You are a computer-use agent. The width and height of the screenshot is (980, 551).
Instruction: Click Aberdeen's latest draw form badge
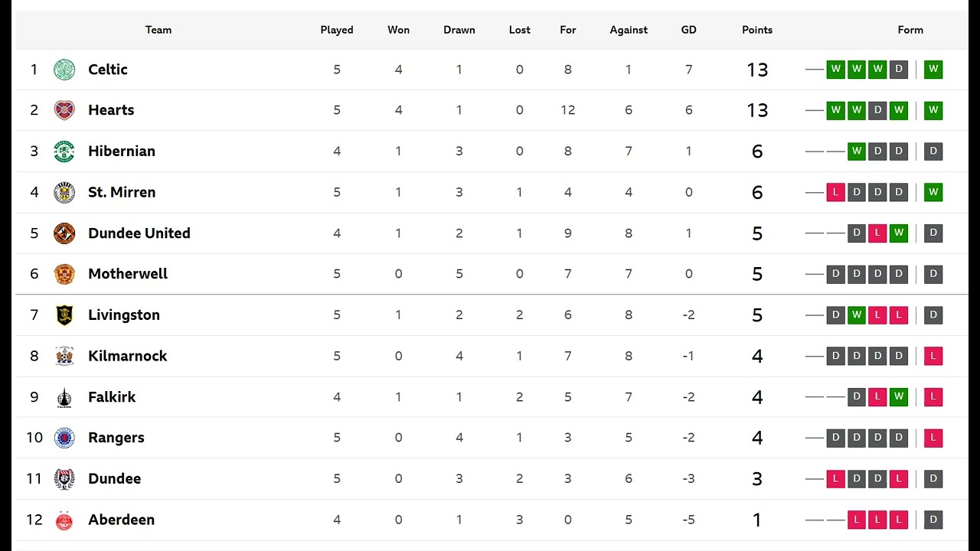[933, 520]
